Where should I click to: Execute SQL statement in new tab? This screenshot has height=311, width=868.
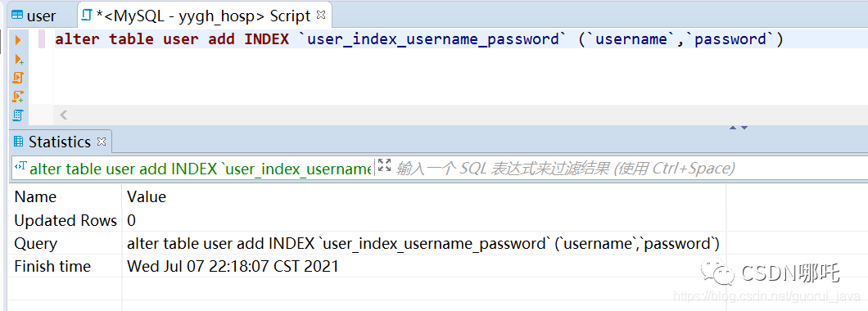tap(19, 59)
